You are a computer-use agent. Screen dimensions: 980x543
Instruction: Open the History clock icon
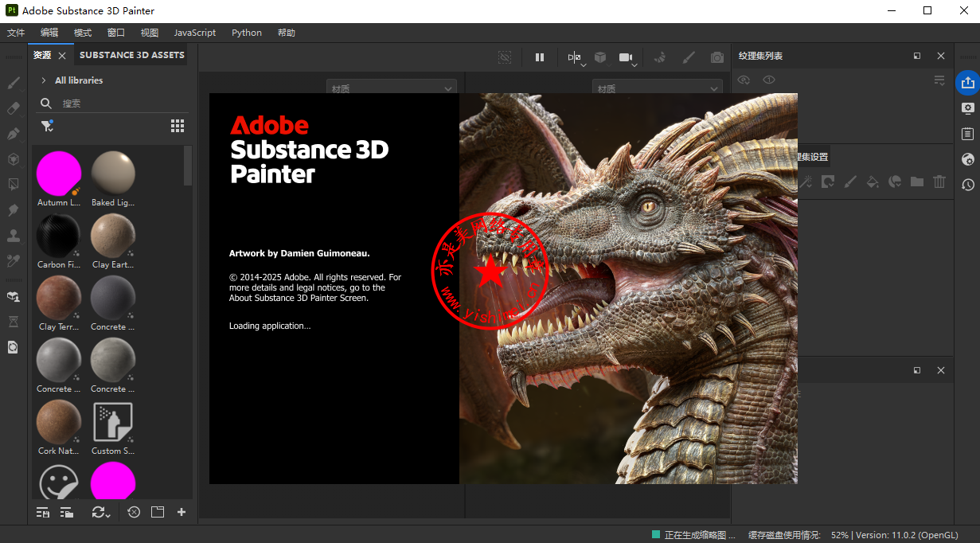pos(968,185)
